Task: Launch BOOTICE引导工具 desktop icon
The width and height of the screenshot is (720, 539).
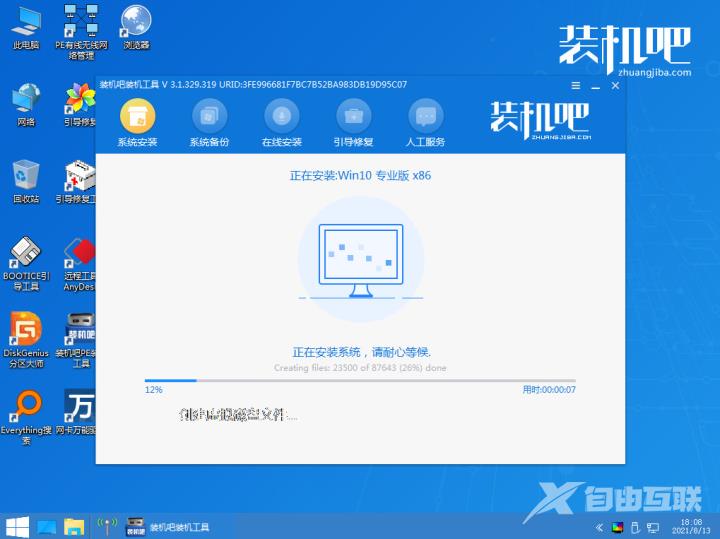Action: [x=26, y=264]
